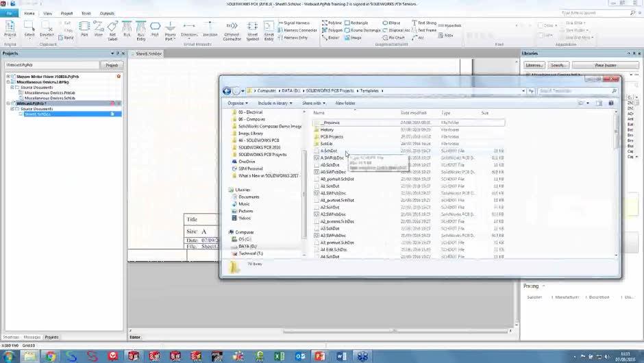This screenshot has height=363, width=644.
Task: Click New folder in Explorer toolbar
Action: point(345,103)
